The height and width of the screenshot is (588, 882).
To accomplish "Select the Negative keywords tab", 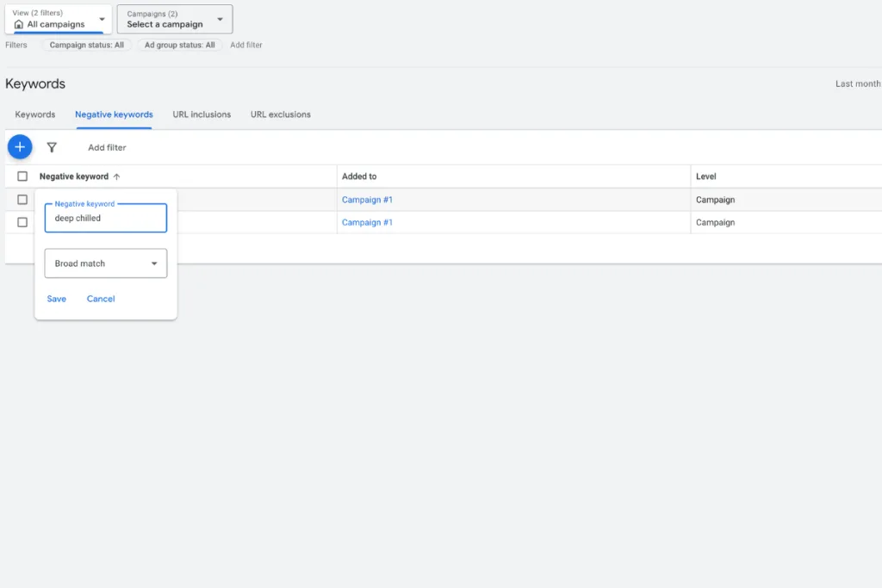I will 115,115.
